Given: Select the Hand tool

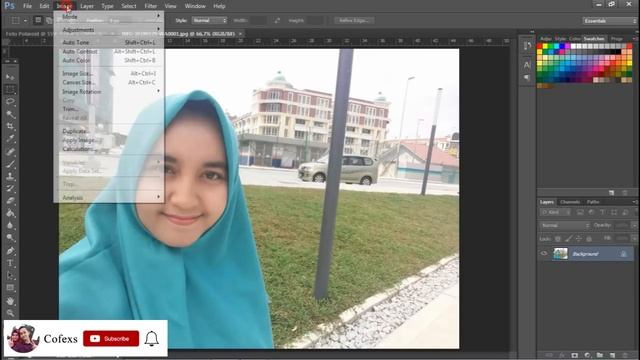Looking at the screenshot, I should point(10,301).
